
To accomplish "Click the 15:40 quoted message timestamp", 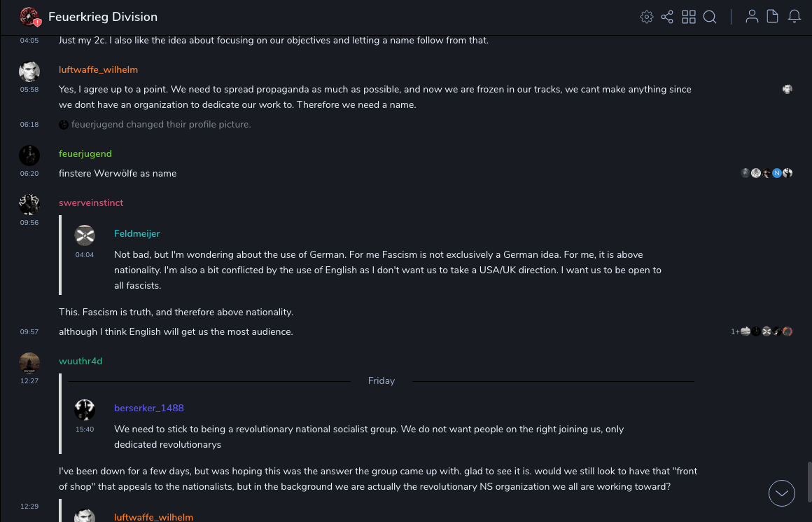I will pyautogui.click(x=85, y=429).
